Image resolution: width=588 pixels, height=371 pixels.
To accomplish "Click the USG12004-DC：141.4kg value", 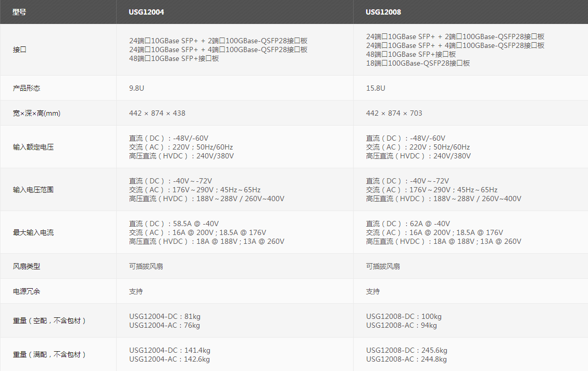I will coord(169,350).
